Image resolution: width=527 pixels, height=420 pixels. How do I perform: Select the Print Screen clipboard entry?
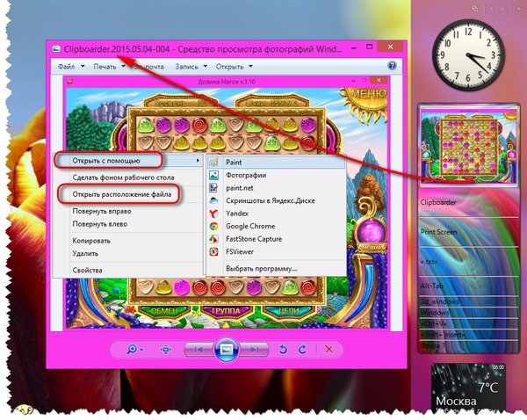(468, 232)
